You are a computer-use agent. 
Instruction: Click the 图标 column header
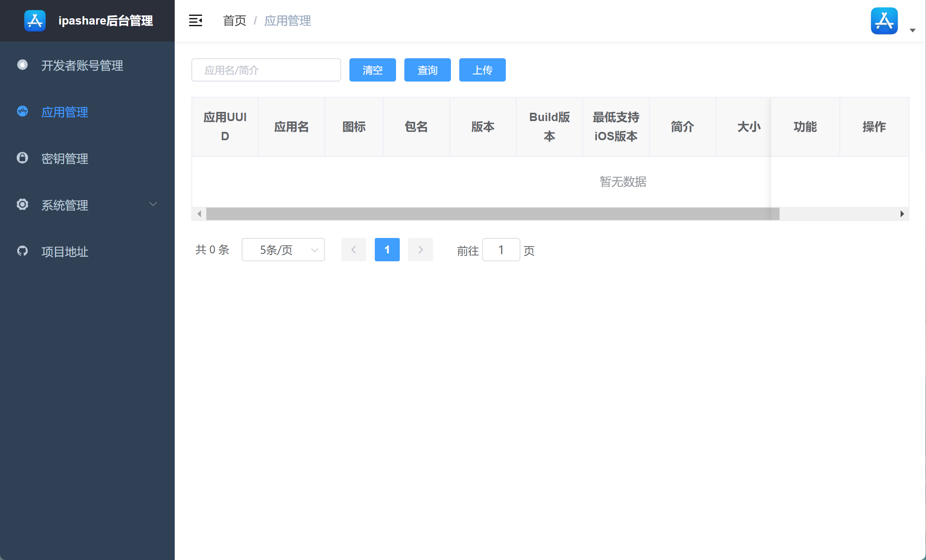click(x=354, y=127)
